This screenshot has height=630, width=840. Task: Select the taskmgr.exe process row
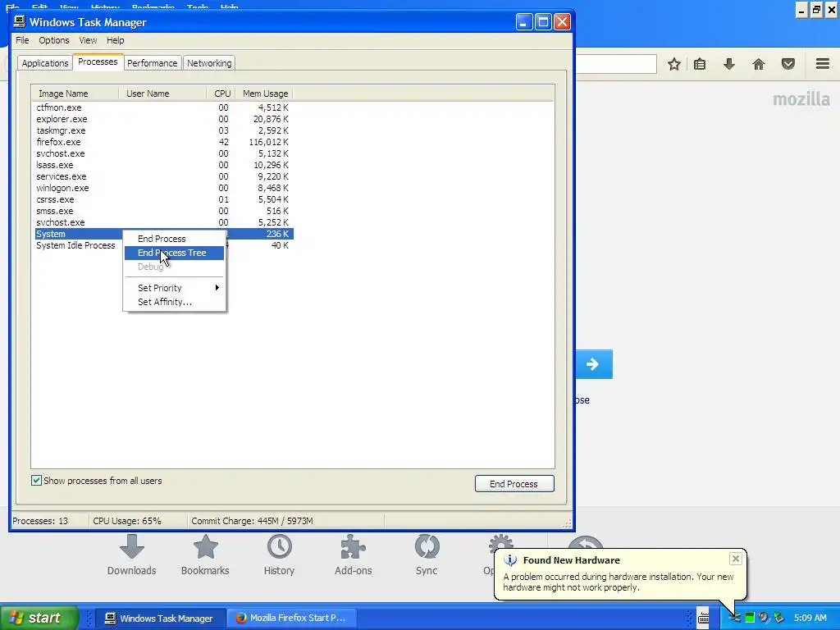tap(164, 130)
